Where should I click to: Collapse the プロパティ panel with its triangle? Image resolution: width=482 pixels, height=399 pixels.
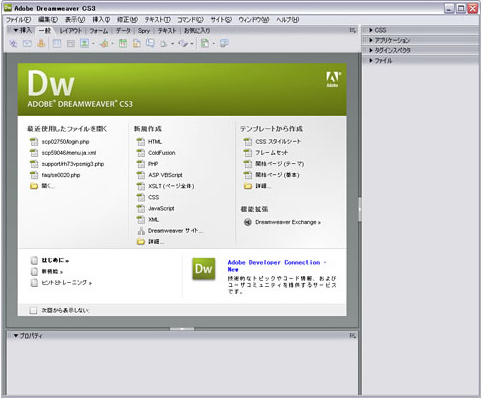16,336
